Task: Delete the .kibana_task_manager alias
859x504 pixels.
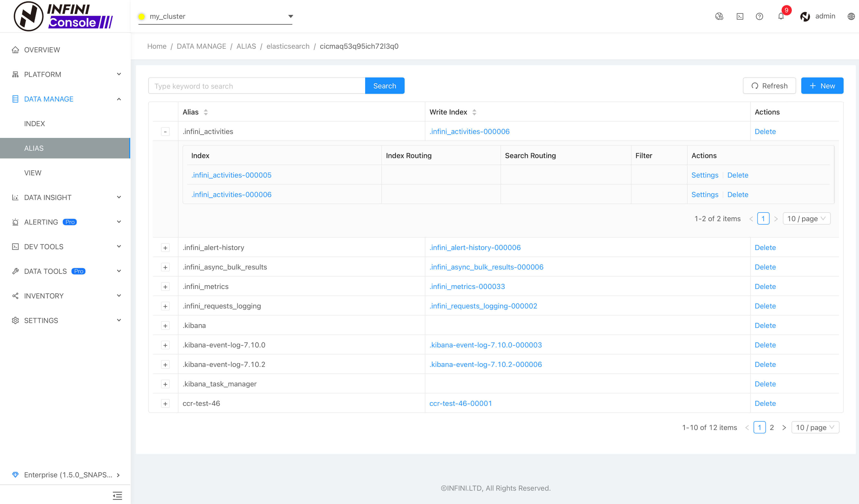Action: (x=765, y=384)
